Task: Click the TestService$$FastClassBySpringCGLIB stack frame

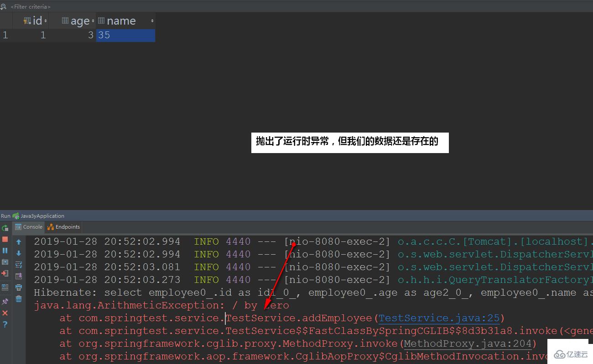Action: tap(326, 331)
